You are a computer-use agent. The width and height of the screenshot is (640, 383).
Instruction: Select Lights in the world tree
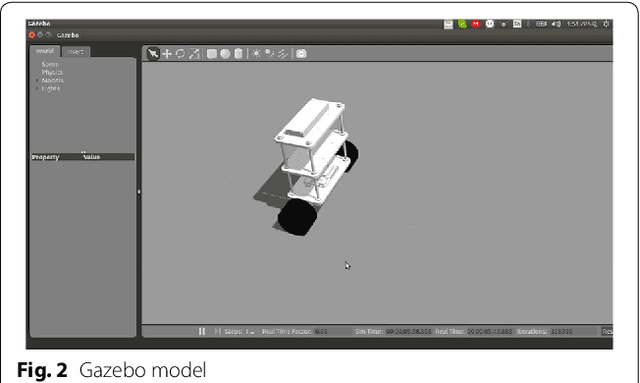51,88
